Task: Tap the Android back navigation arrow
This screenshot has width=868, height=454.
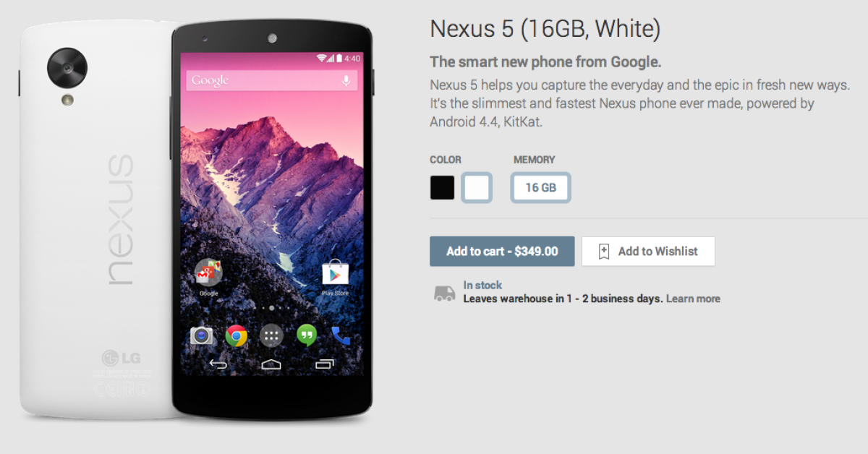Action: 218,364
